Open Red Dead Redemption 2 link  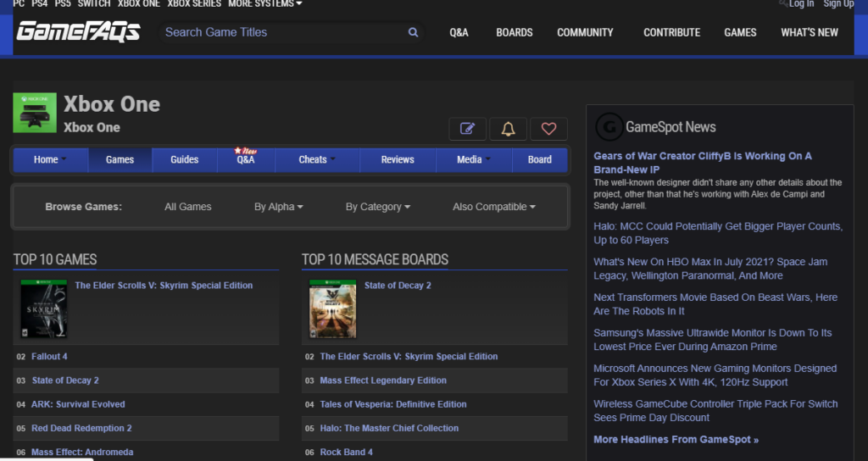click(81, 428)
